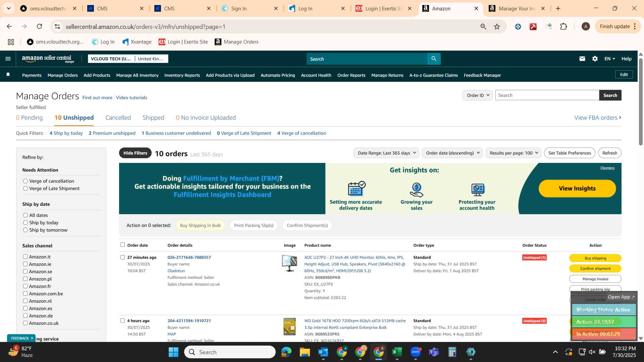Open a new browser tab
The height and width of the screenshot is (362, 644).
pyautogui.click(x=558, y=8)
